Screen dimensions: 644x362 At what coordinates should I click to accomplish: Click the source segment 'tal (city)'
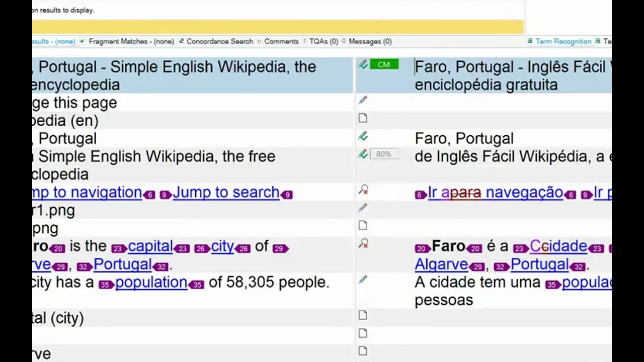coord(58,318)
